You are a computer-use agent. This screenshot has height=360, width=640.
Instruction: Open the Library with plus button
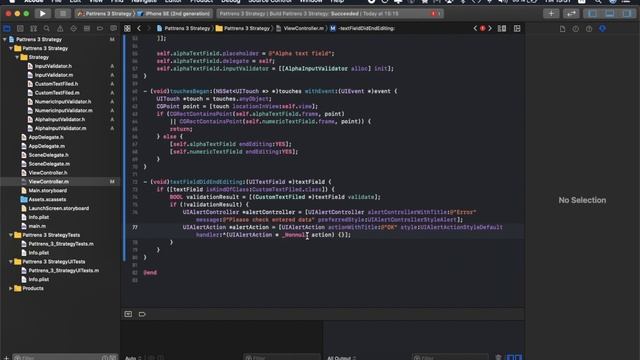[x=551, y=13]
